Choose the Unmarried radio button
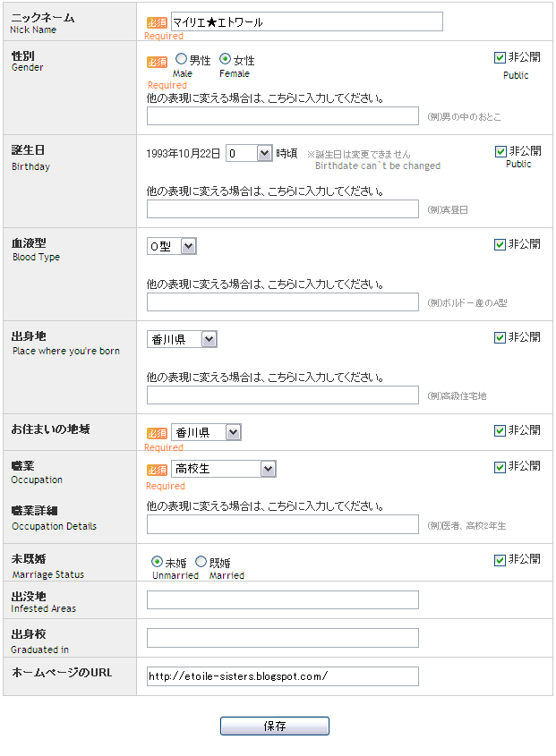 click(158, 562)
